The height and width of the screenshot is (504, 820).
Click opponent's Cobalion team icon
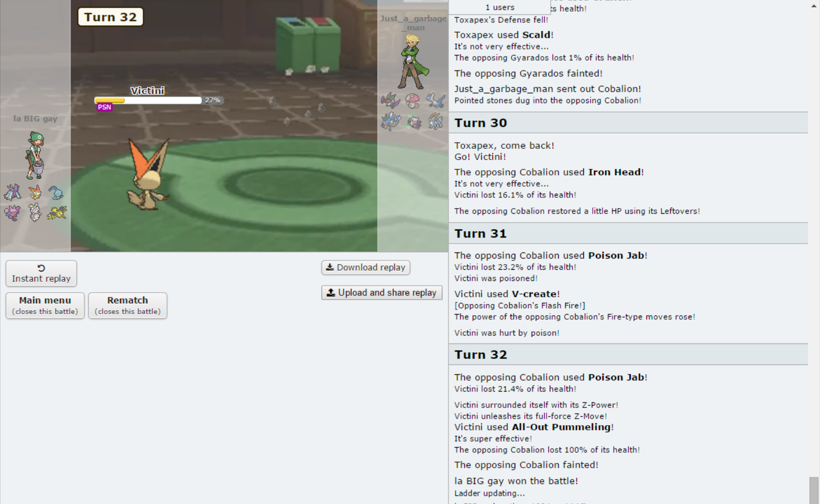[x=435, y=122]
